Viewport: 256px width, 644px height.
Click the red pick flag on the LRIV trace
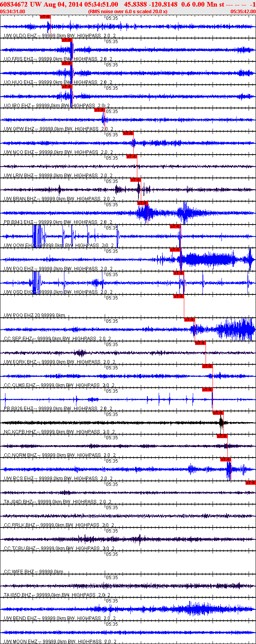coord(132,156)
